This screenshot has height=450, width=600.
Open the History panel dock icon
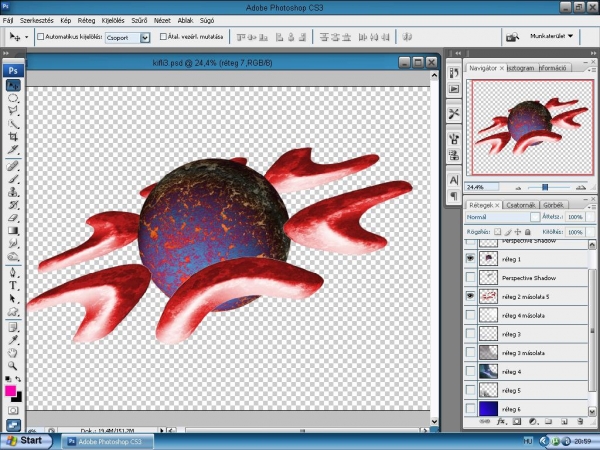click(454, 73)
